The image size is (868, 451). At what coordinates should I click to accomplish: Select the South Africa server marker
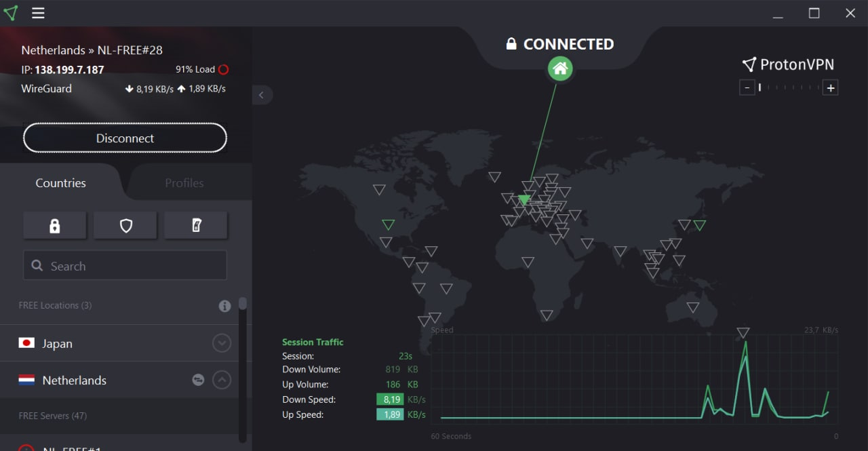tap(547, 315)
